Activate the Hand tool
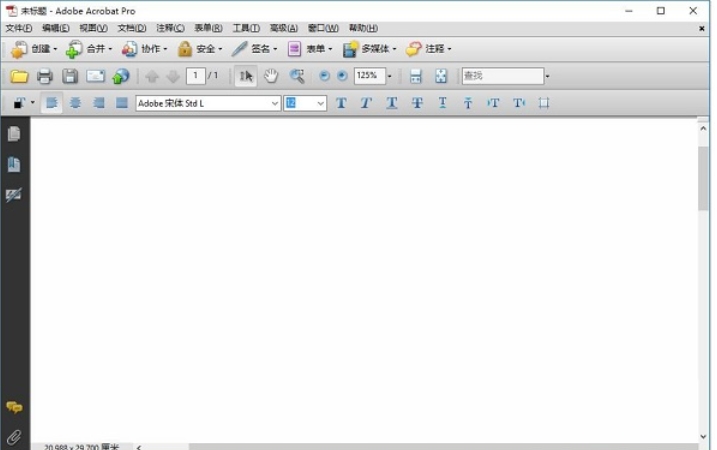Screen dimensions: 717x450 tap(271, 76)
